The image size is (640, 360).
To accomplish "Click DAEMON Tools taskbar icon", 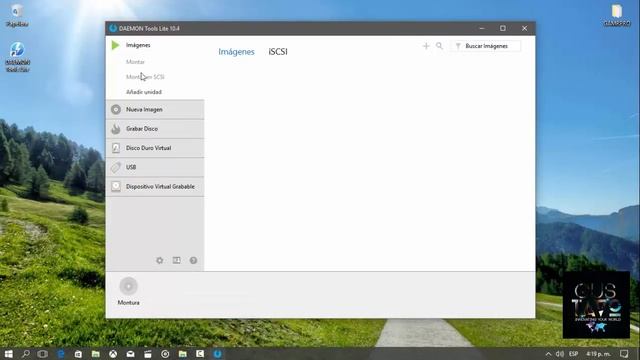I will pyautogui.click(x=218, y=354).
